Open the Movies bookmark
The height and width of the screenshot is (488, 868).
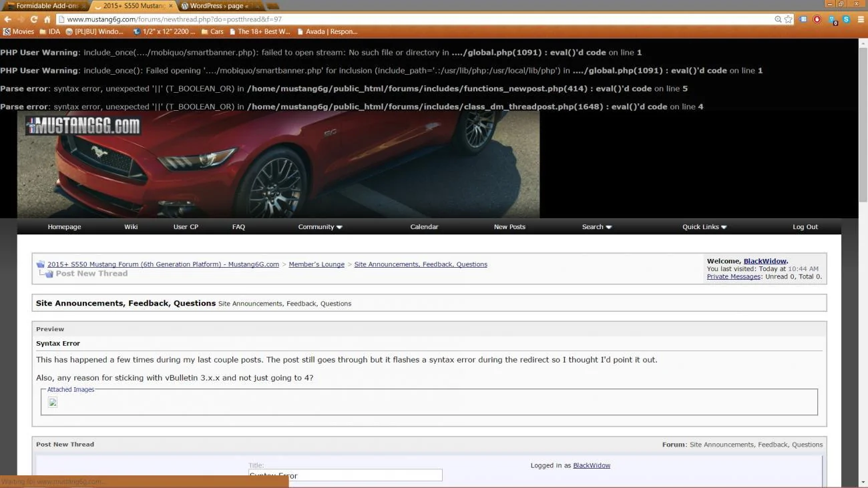(x=19, y=31)
